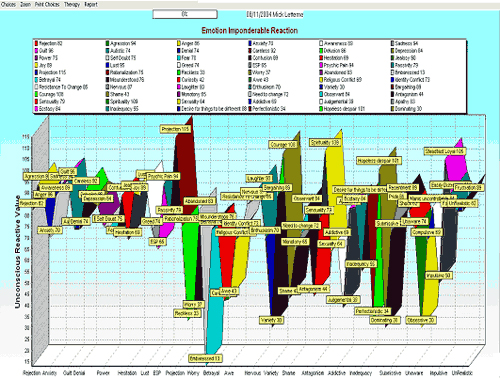
Task: Open the Zoom menu
Action: coord(26,4)
